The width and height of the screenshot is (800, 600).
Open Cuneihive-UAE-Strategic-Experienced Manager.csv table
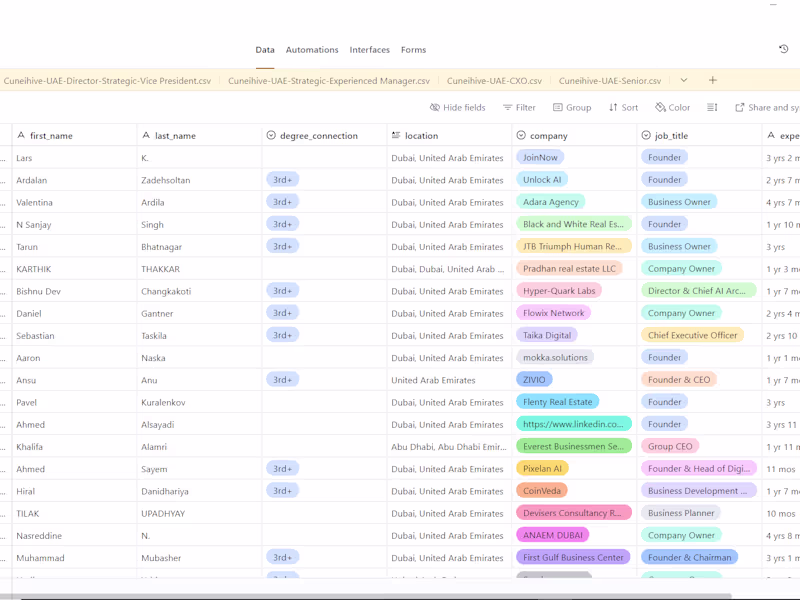329,81
